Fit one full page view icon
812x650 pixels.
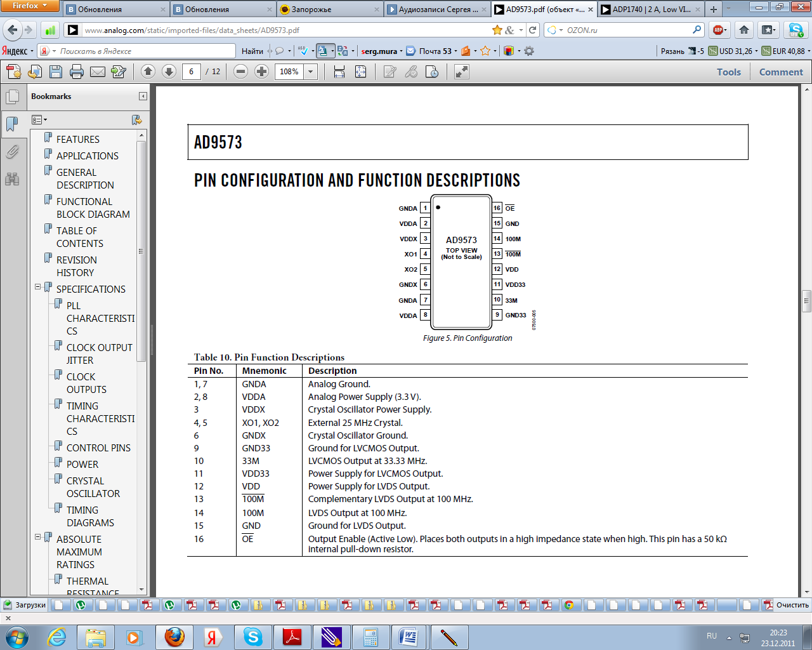pyautogui.click(x=360, y=72)
